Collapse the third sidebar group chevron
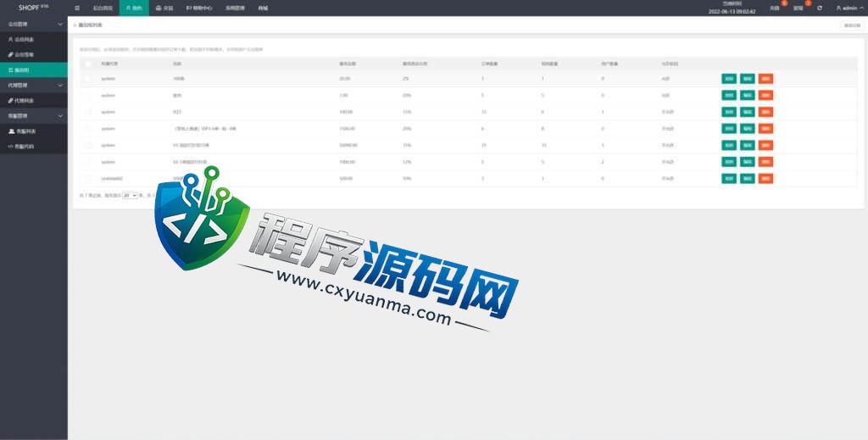868x440 pixels. pos(60,116)
